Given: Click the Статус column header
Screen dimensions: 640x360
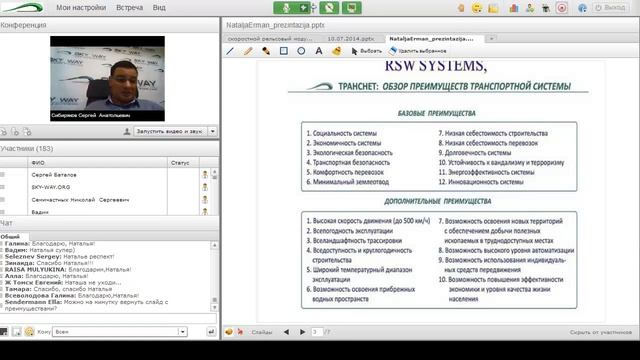Looking at the screenshot, I should pyautogui.click(x=183, y=162).
